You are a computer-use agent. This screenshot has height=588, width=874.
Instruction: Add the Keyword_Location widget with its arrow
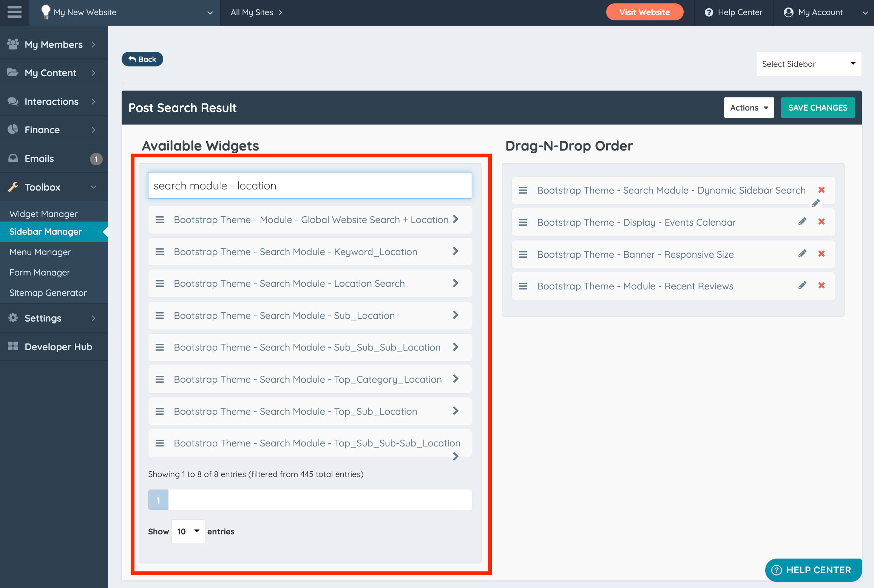[456, 251]
